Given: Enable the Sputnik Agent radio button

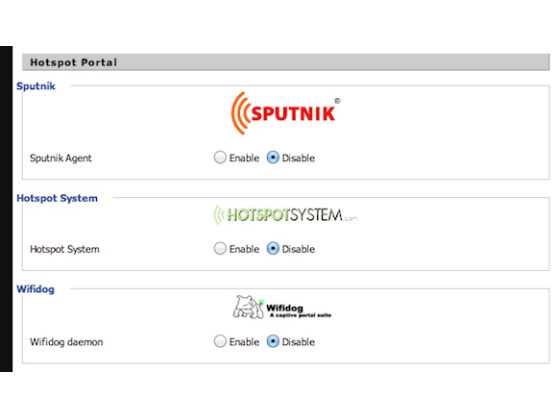Looking at the screenshot, I should [220, 157].
